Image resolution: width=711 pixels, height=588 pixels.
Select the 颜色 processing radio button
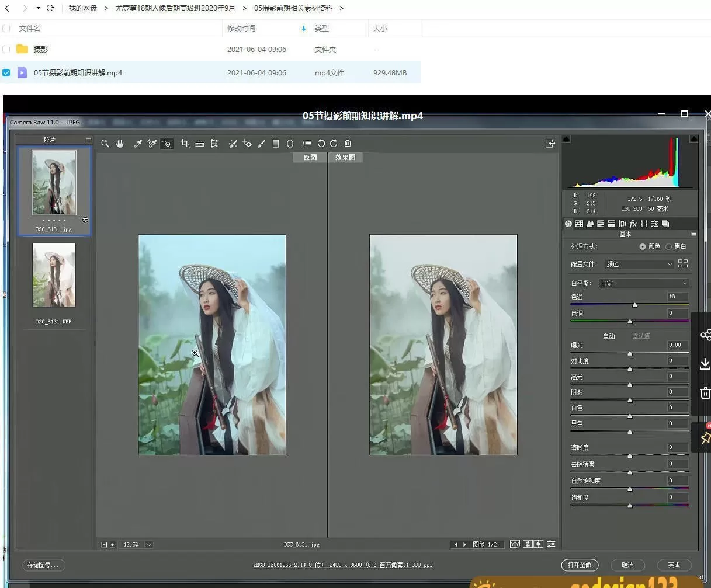643,247
